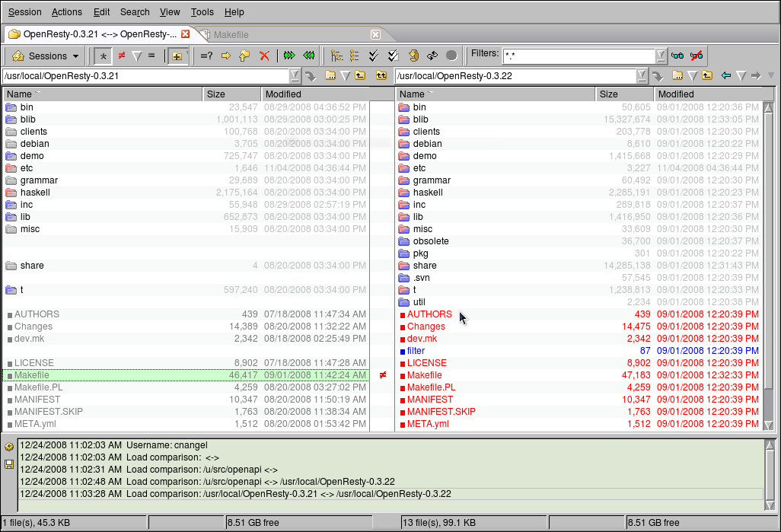Open the small triangle dropdown after the Forward arrow
The height and width of the screenshot is (532, 781).
coord(771,75)
